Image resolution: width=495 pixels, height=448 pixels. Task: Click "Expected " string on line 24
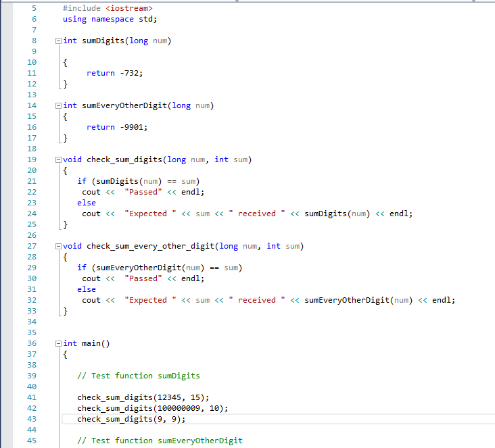point(150,214)
